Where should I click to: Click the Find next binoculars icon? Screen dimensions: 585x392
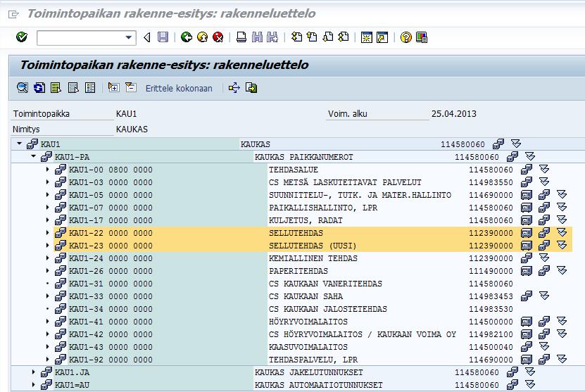coord(272,37)
